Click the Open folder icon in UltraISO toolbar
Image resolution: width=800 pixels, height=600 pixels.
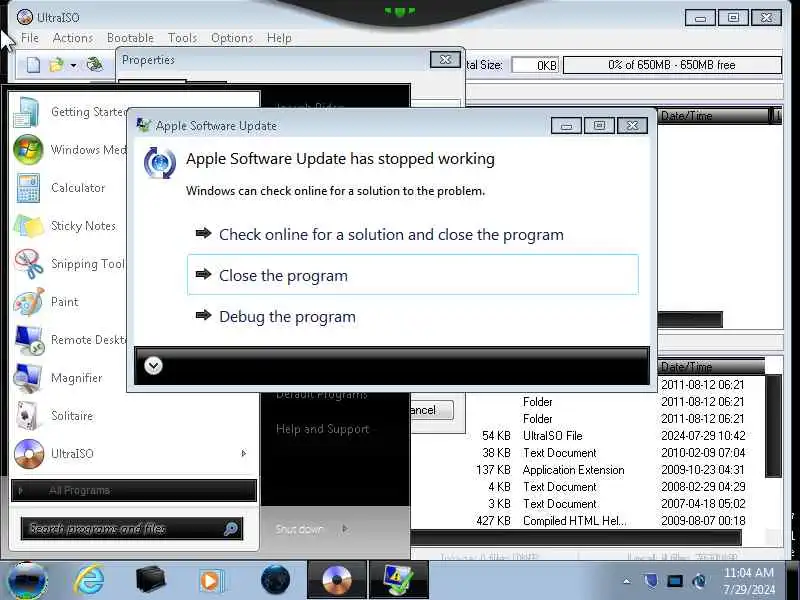[x=56, y=65]
